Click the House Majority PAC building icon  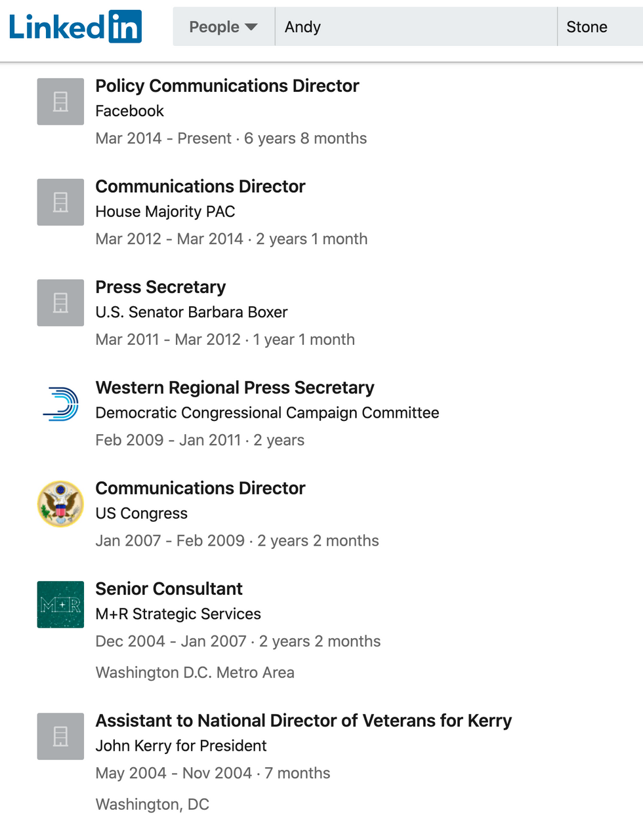click(x=60, y=202)
